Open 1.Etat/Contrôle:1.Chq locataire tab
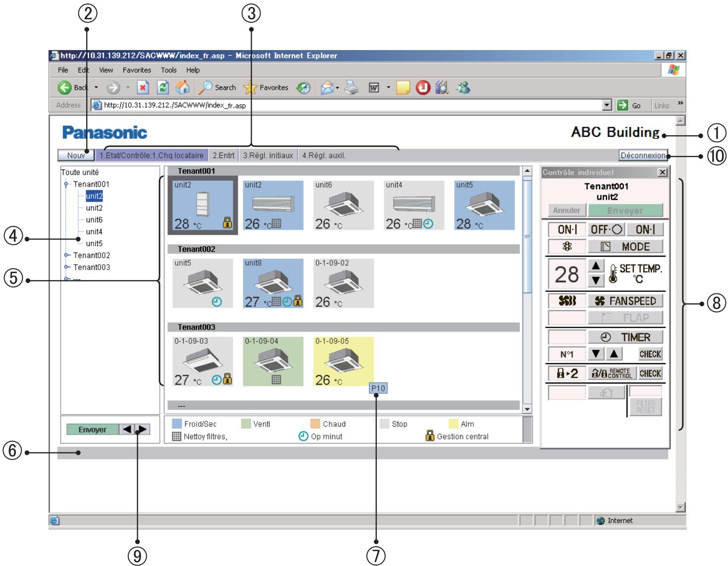 coord(152,155)
